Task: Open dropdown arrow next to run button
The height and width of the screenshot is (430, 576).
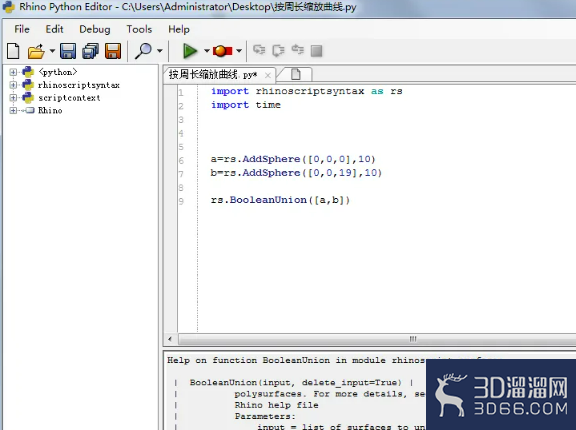Action: click(x=206, y=51)
